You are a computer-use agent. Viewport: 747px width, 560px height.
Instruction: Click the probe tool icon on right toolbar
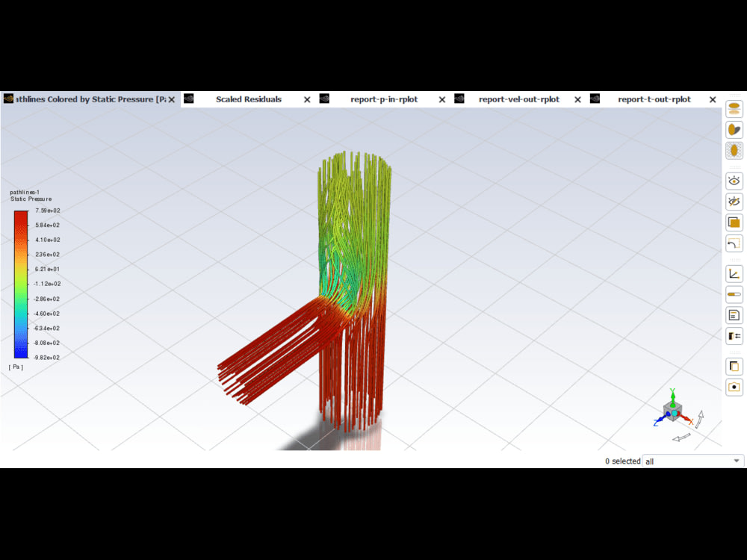[x=734, y=293]
